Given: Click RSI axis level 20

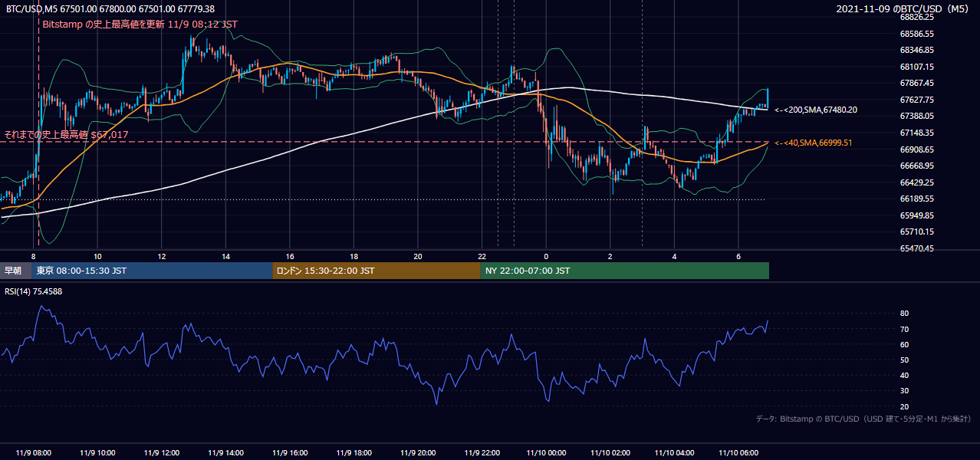Looking at the screenshot, I should [x=904, y=406].
